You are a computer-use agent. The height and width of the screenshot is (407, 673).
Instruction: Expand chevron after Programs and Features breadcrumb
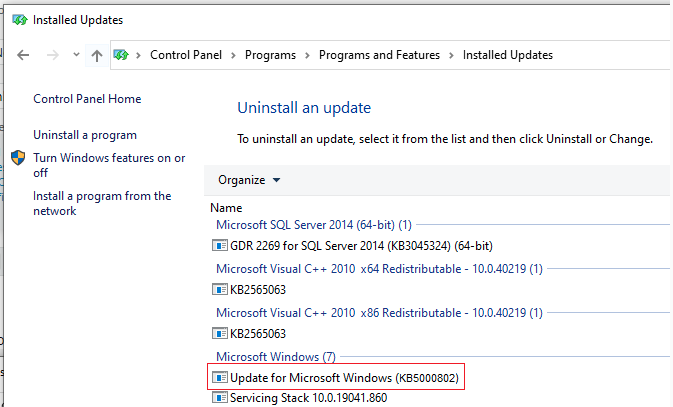(x=452, y=55)
